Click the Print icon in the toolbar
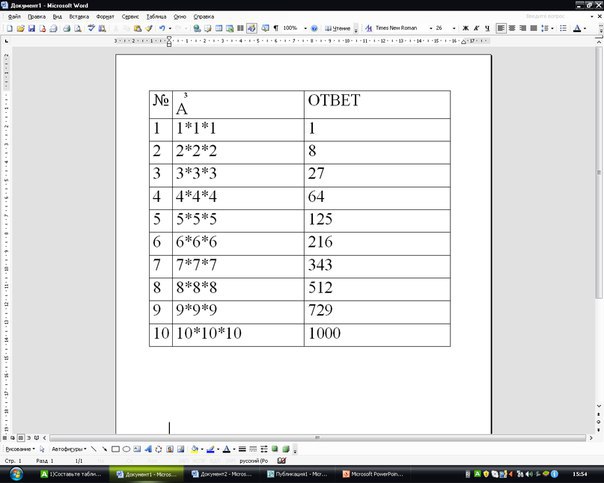The image size is (604, 483). click(x=55, y=29)
